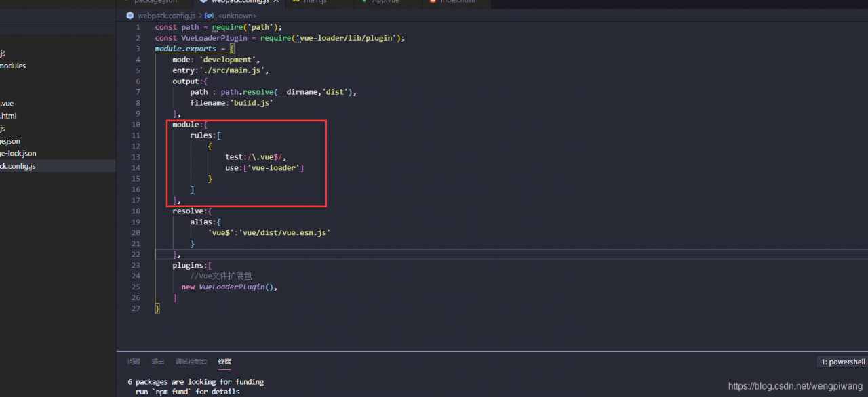Viewport: 868px width, 397px height.
Task: Open the 问题 (Problems) panel tab
Action: tap(134, 362)
